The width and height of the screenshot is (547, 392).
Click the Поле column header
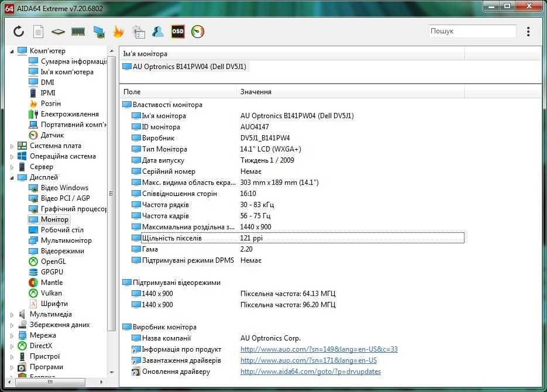(x=178, y=92)
